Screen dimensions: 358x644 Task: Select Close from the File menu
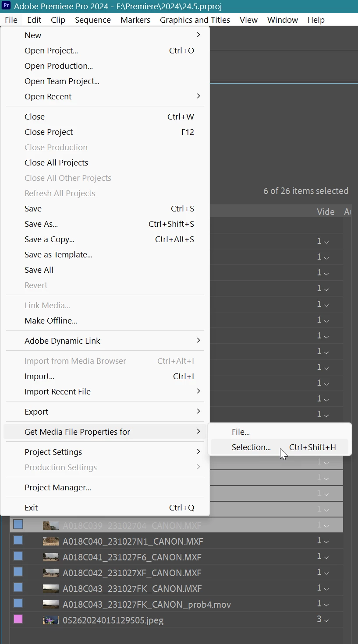pos(105,117)
